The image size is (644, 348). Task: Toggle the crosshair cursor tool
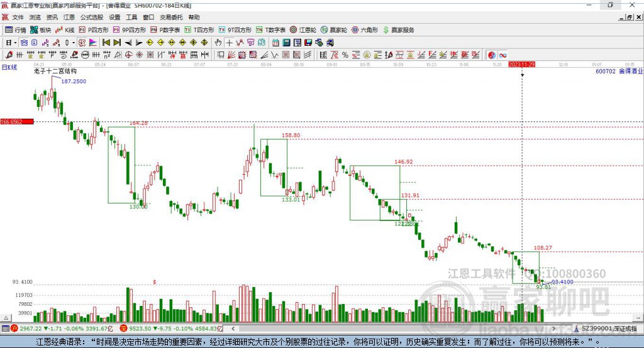coord(229,43)
